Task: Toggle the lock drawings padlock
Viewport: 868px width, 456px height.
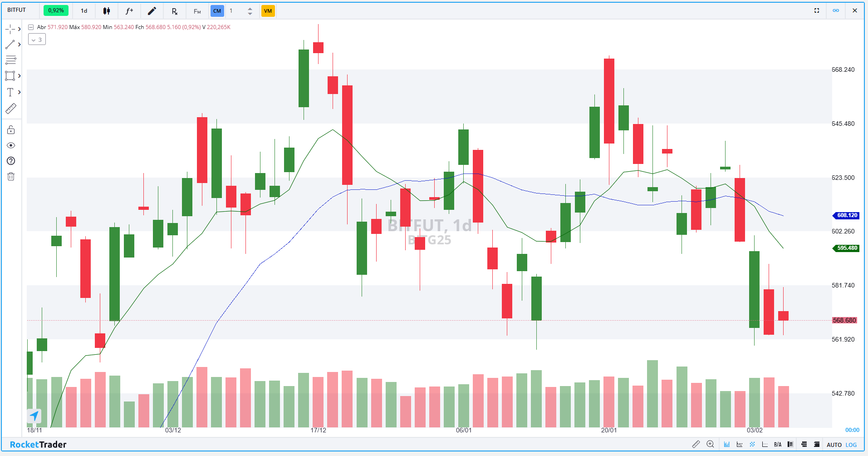Action: point(11,130)
